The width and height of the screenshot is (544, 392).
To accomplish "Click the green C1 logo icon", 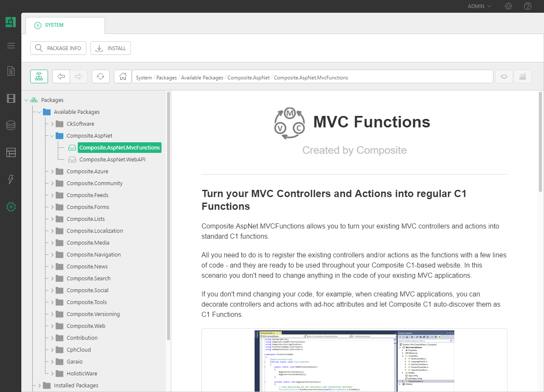I will [11, 22].
